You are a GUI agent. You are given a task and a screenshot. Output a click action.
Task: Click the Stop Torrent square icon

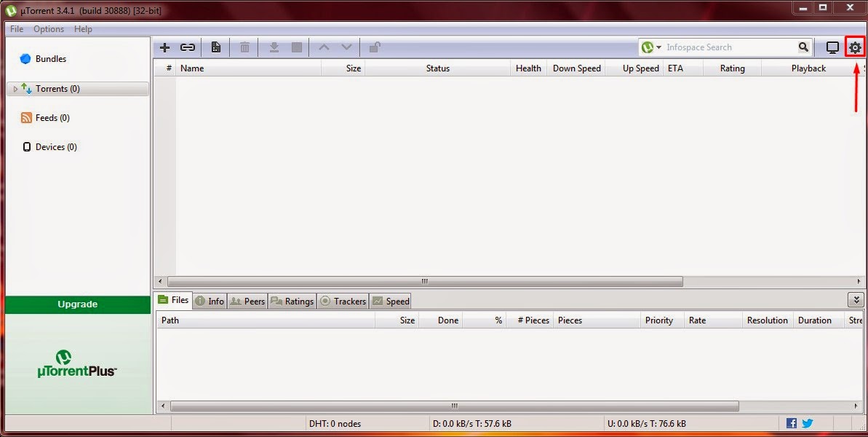coord(297,47)
